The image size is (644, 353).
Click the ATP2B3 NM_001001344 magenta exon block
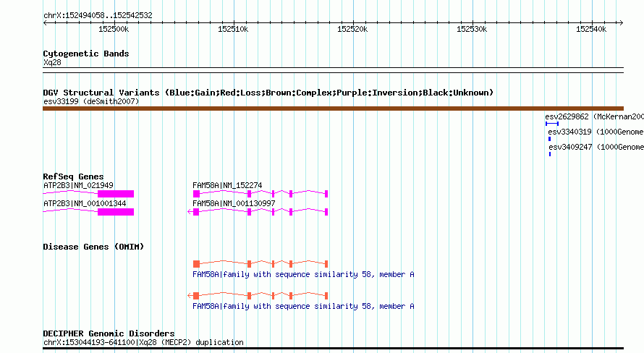point(116,212)
